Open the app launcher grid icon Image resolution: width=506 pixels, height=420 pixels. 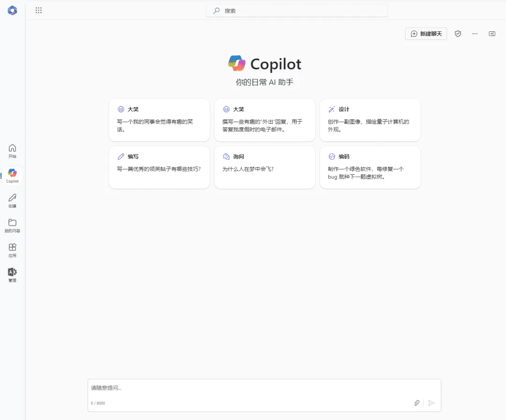tap(38, 10)
